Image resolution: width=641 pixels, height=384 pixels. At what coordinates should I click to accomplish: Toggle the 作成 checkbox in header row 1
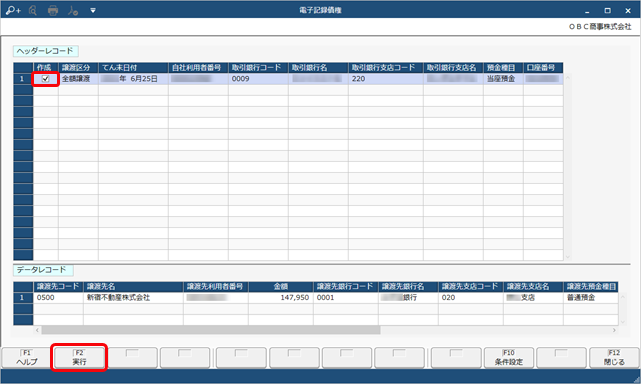tap(45, 79)
